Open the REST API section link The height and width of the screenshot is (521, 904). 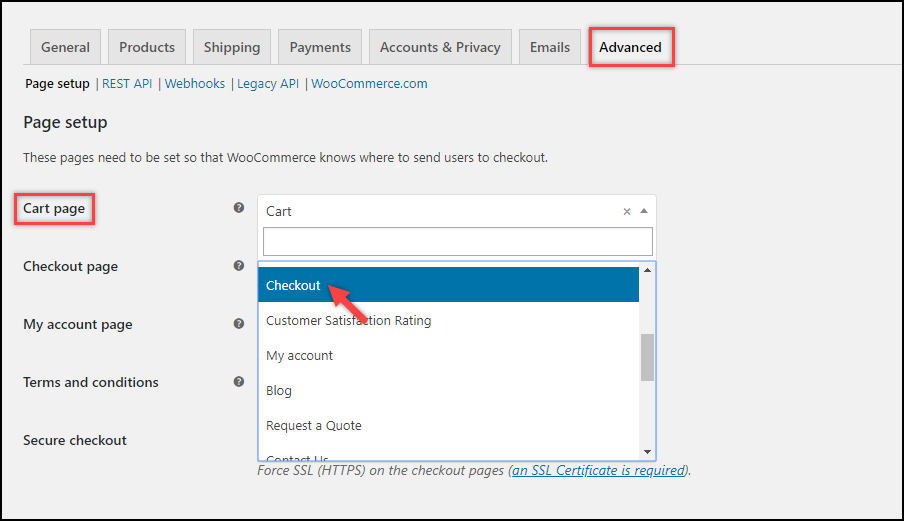[x=127, y=84]
